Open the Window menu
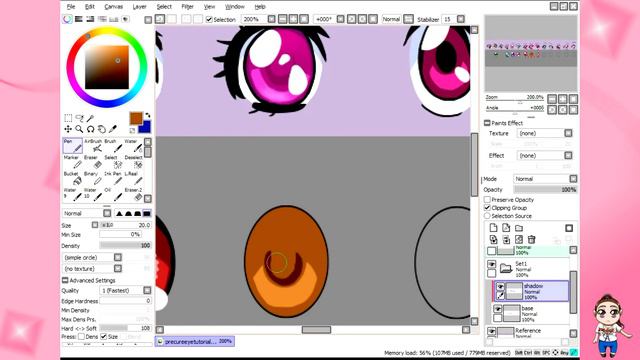This screenshot has height=360, width=640. point(235,7)
